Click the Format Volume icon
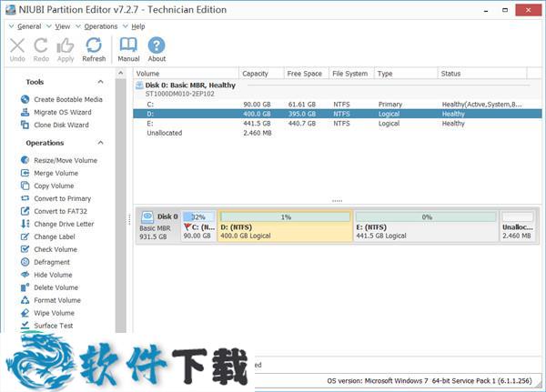546x392 pixels. click(25, 300)
